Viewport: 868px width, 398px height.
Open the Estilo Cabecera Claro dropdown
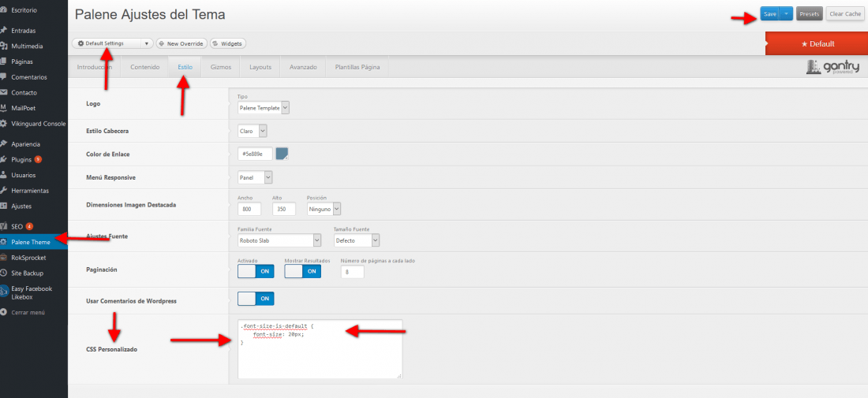click(x=253, y=131)
